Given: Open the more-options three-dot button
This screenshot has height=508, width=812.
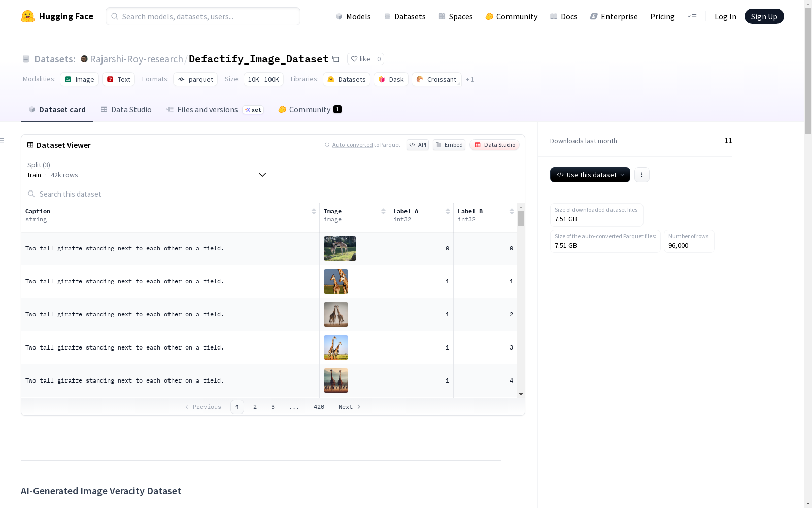Looking at the screenshot, I should pyautogui.click(x=642, y=175).
